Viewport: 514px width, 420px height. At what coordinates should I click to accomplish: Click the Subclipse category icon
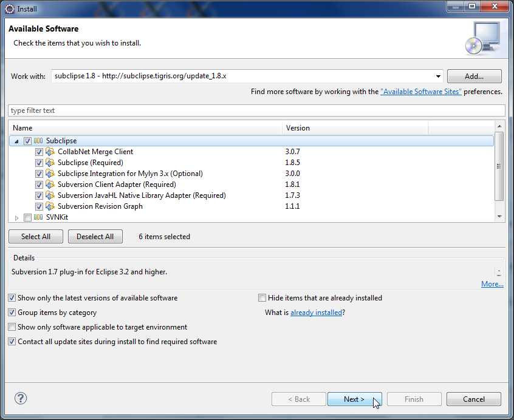pyautogui.click(x=38, y=141)
